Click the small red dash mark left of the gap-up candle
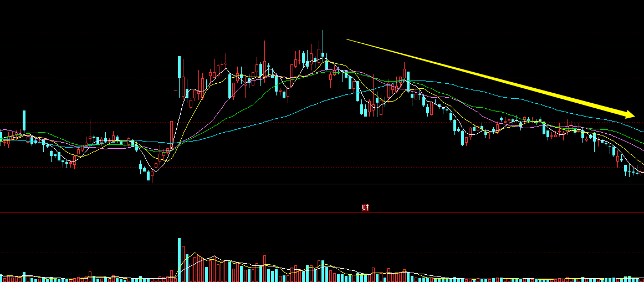Image resolution: width=644 pixels, height=282 pixels. pyautogui.click(x=175, y=89)
